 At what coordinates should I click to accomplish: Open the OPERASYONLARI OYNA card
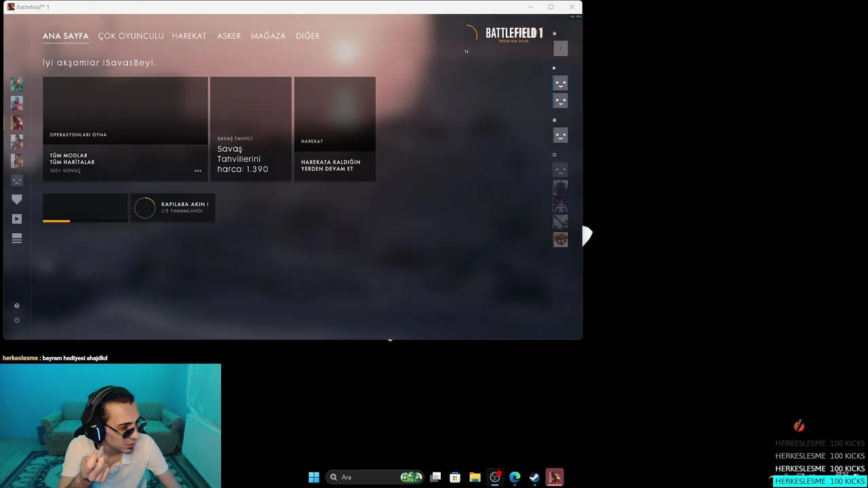point(125,110)
